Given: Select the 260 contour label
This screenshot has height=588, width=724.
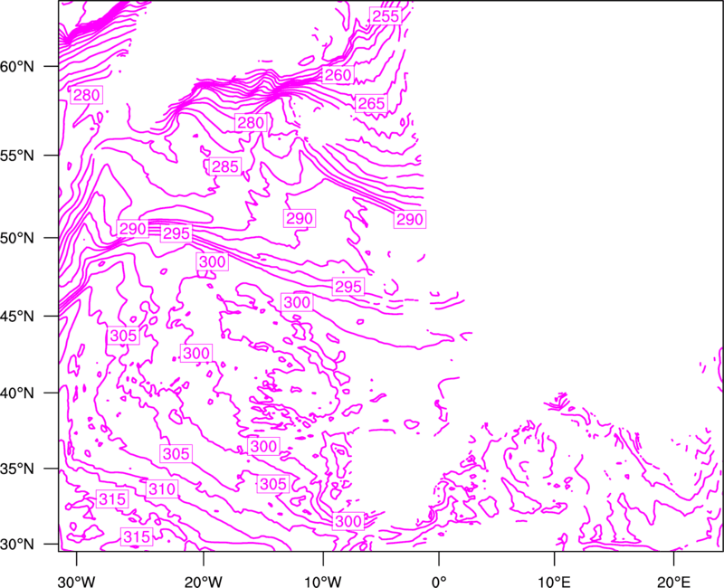Looking at the screenshot, I should [x=338, y=75].
